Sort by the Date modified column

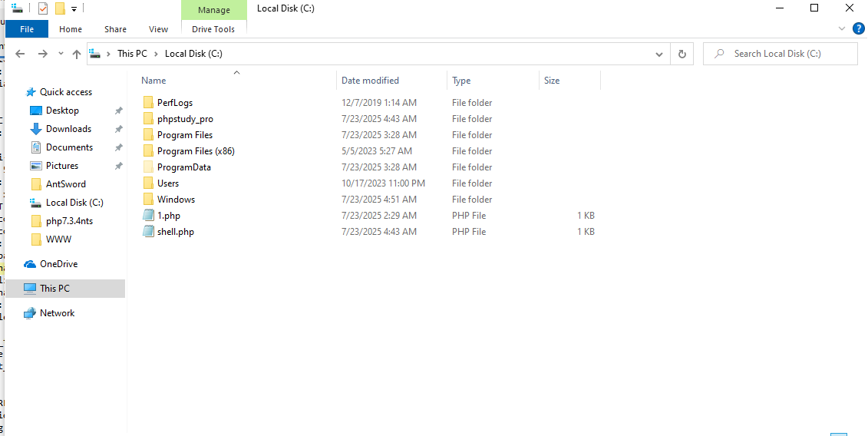click(370, 81)
